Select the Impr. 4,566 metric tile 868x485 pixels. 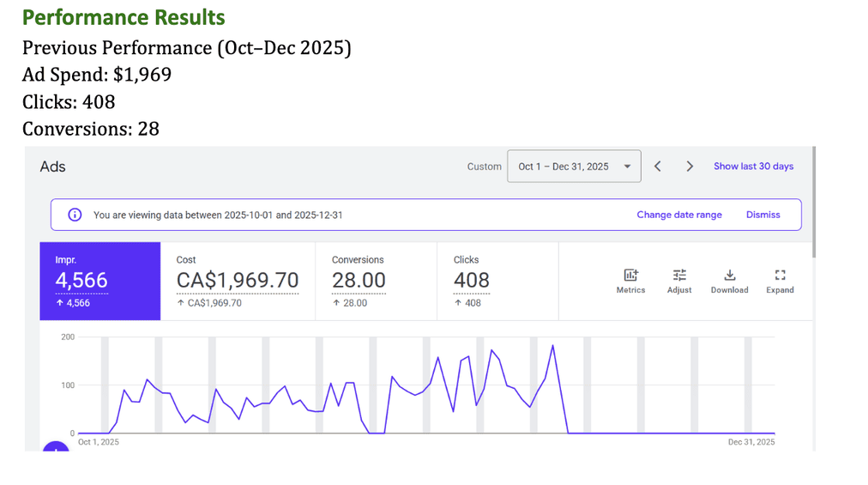[x=100, y=281]
